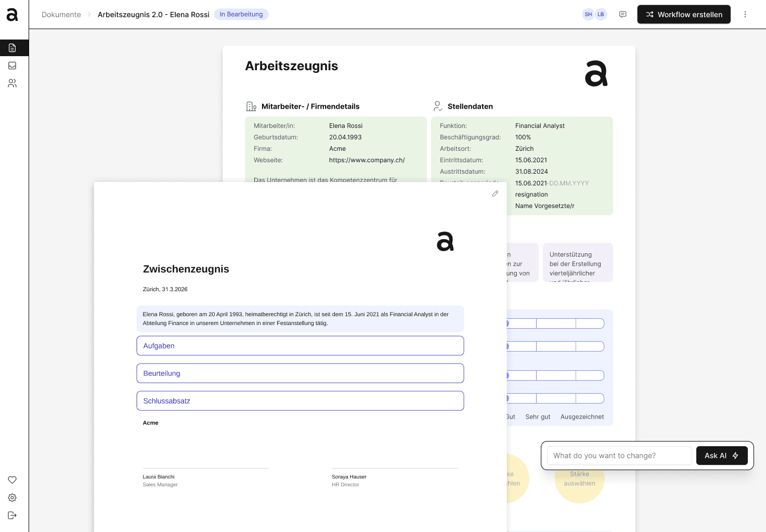Click the Ask AI button

pyautogui.click(x=722, y=456)
